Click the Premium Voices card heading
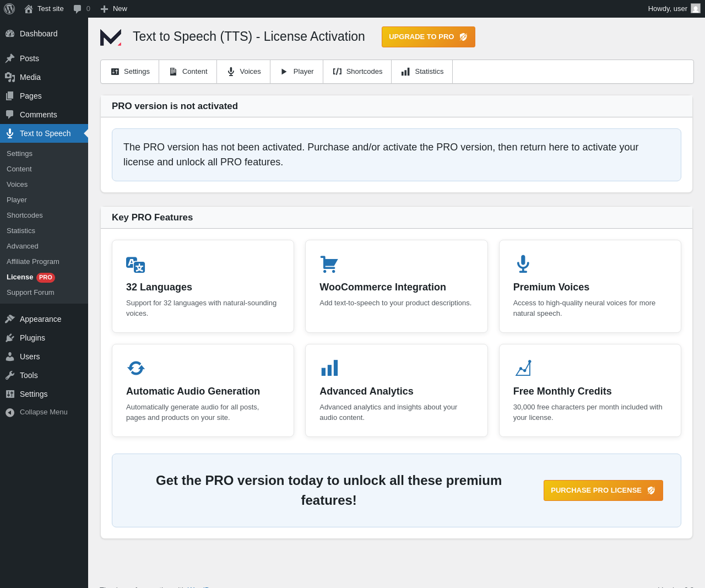 pyautogui.click(x=551, y=287)
